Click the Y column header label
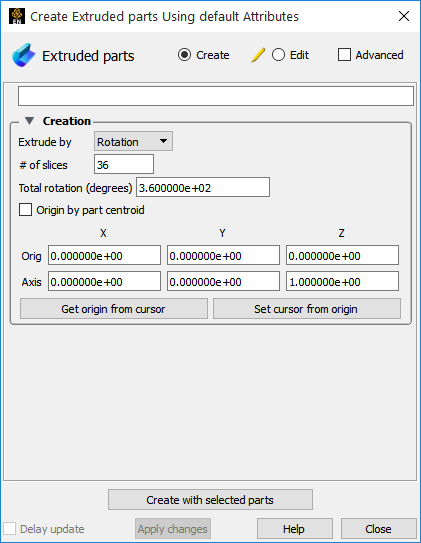 pos(222,233)
